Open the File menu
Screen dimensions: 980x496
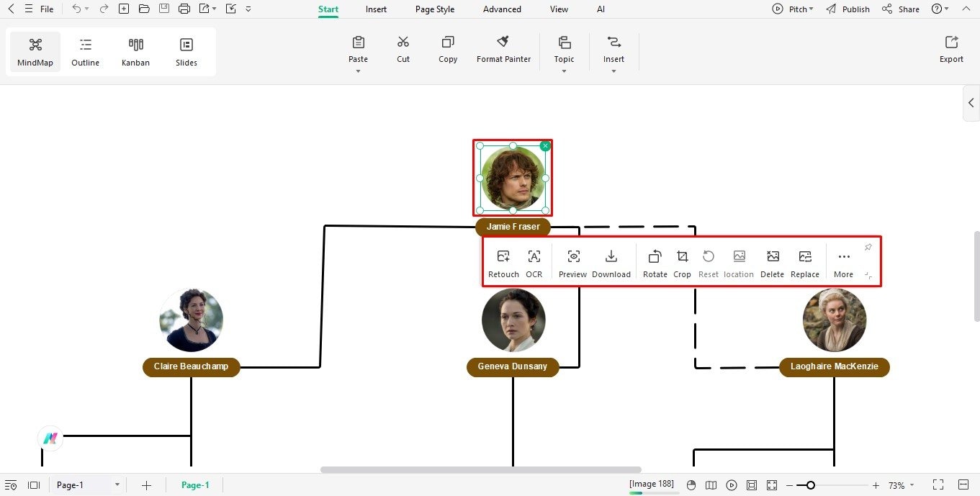point(47,9)
